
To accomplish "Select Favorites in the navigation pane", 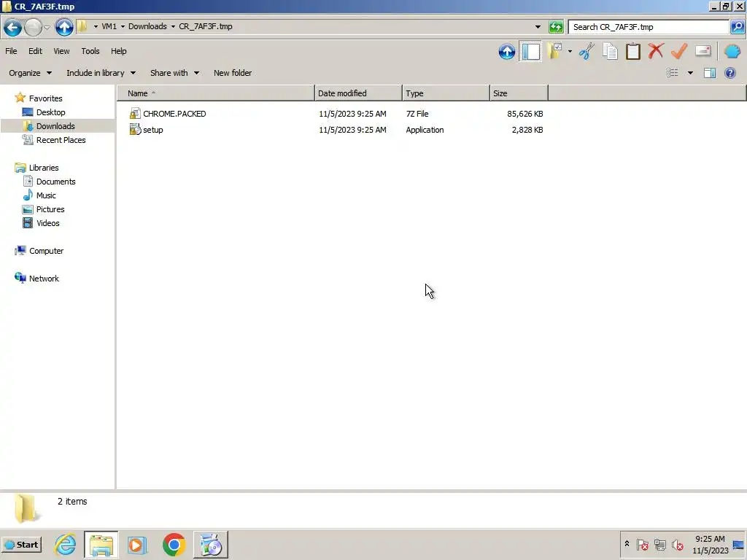I will click(46, 98).
